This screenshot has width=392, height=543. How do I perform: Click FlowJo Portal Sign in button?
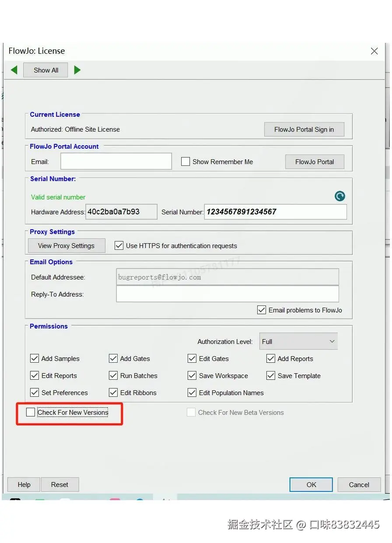(304, 130)
